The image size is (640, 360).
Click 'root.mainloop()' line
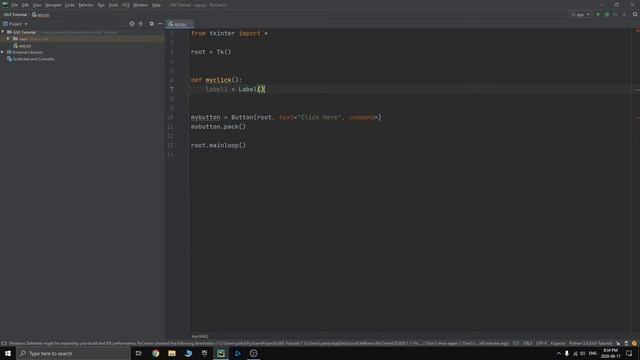coord(218,145)
